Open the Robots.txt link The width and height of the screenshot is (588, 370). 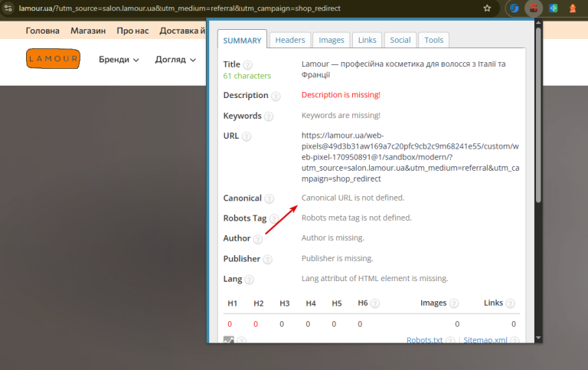point(424,340)
